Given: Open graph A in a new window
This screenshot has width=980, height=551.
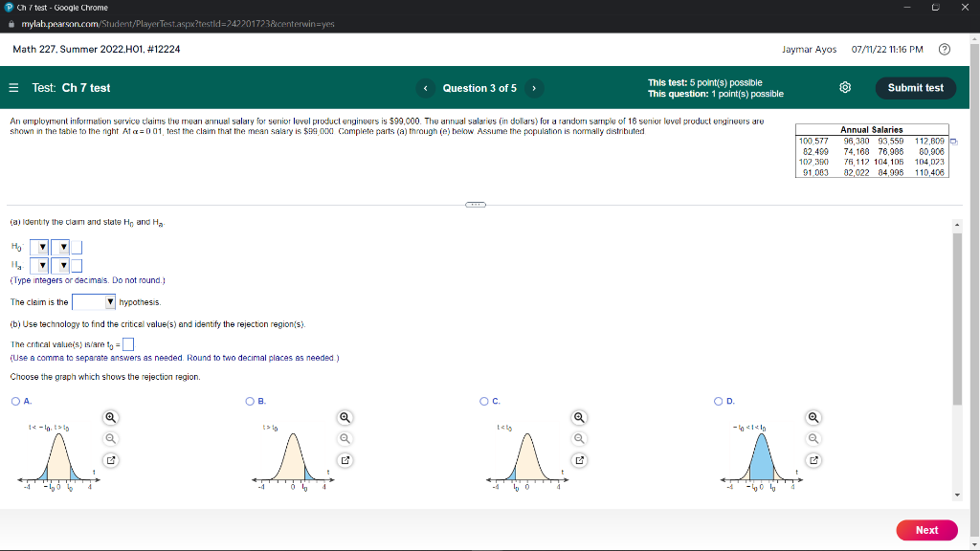Looking at the screenshot, I should point(111,460).
